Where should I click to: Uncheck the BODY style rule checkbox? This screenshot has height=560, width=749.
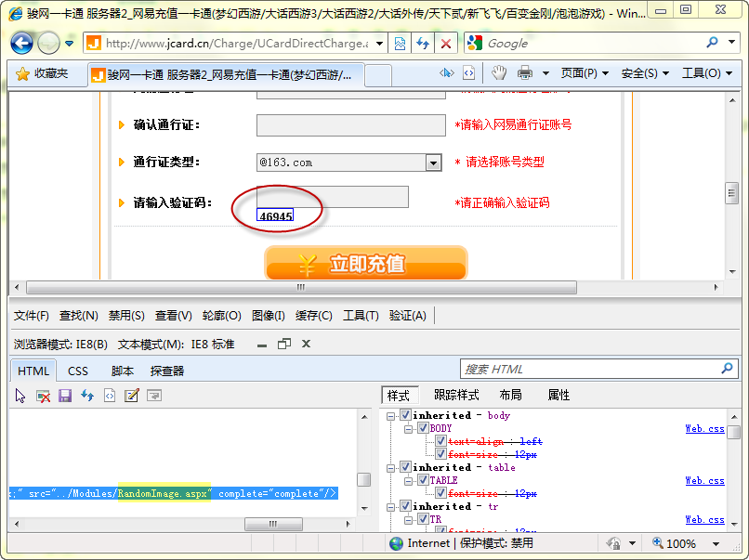pyautogui.click(x=424, y=428)
